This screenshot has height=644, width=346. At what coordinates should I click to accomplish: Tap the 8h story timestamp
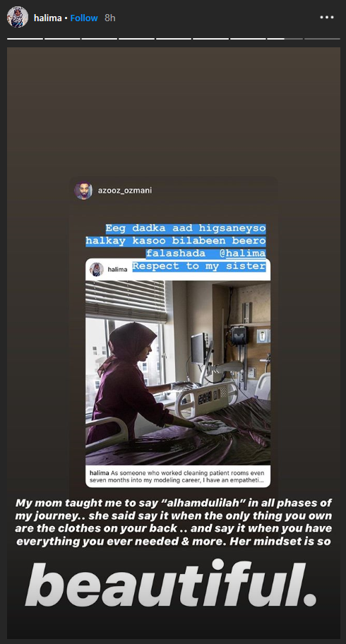click(109, 18)
